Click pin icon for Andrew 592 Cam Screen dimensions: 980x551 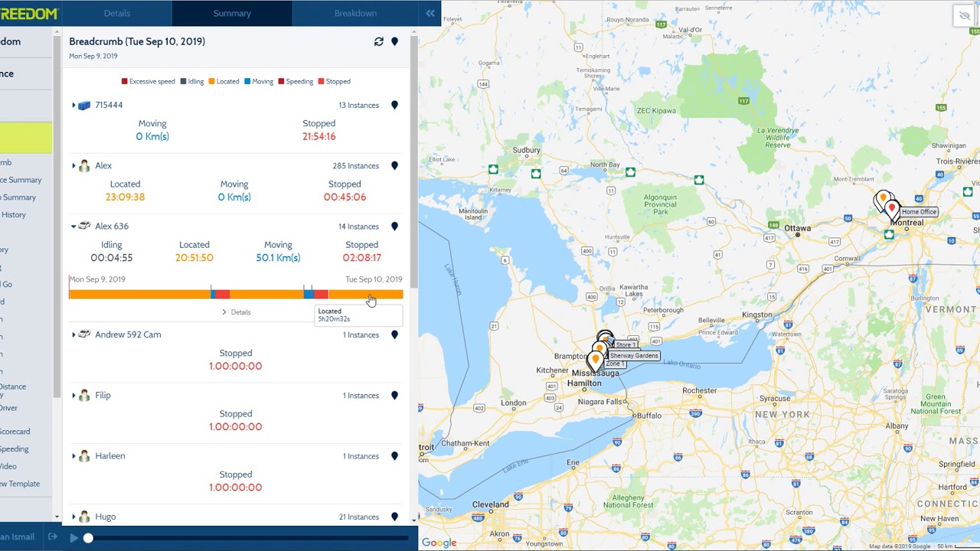click(394, 334)
